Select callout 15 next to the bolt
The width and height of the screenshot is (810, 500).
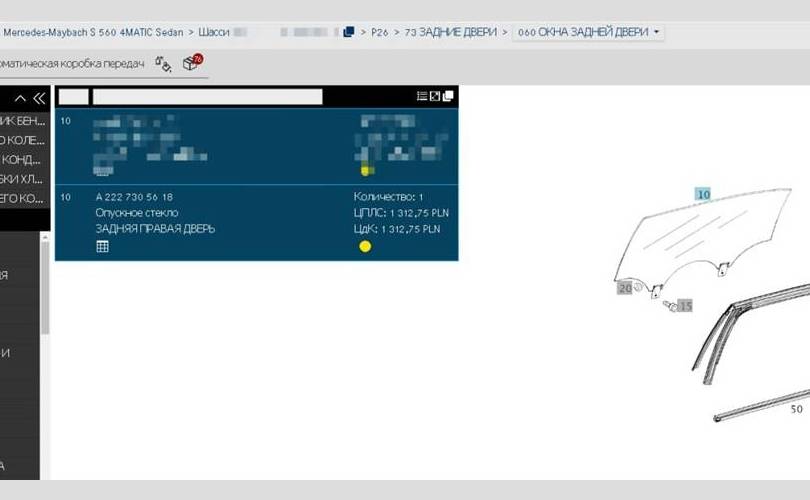(685, 305)
